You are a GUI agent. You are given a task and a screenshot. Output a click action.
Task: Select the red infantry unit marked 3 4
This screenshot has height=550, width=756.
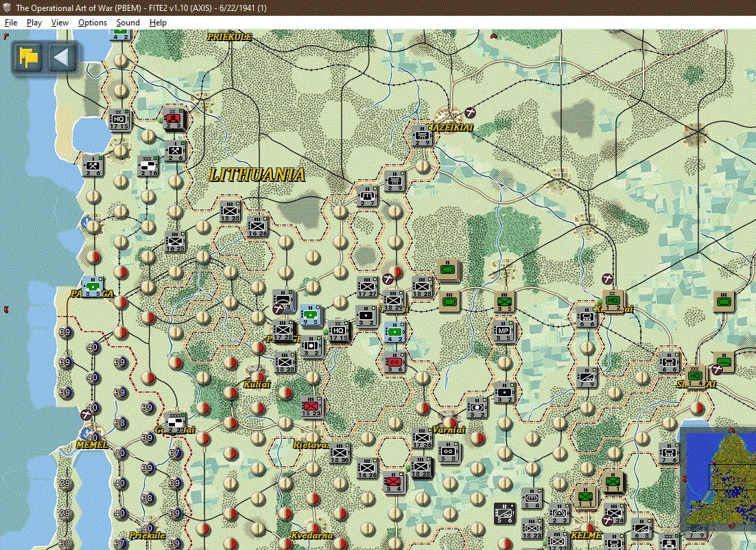(x=394, y=483)
